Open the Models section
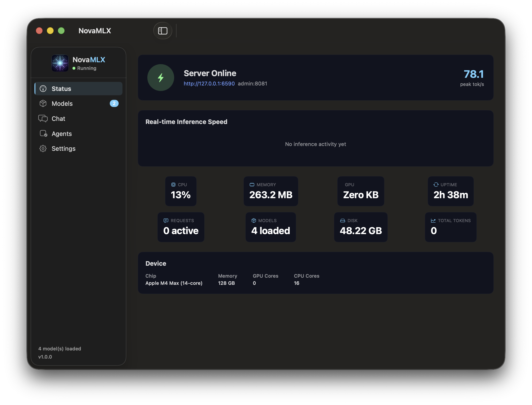Screen dimensions: 532x405 coord(62,103)
